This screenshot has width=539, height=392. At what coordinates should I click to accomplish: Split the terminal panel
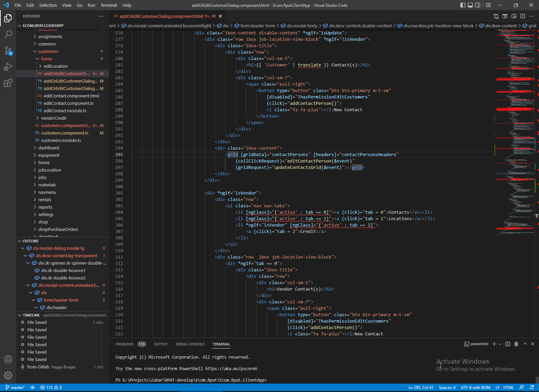click(x=508, y=344)
